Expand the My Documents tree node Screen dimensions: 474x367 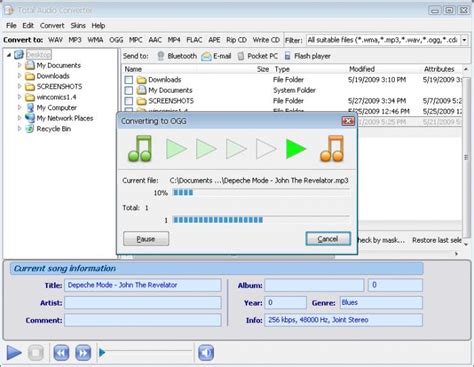[x=19, y=65]
